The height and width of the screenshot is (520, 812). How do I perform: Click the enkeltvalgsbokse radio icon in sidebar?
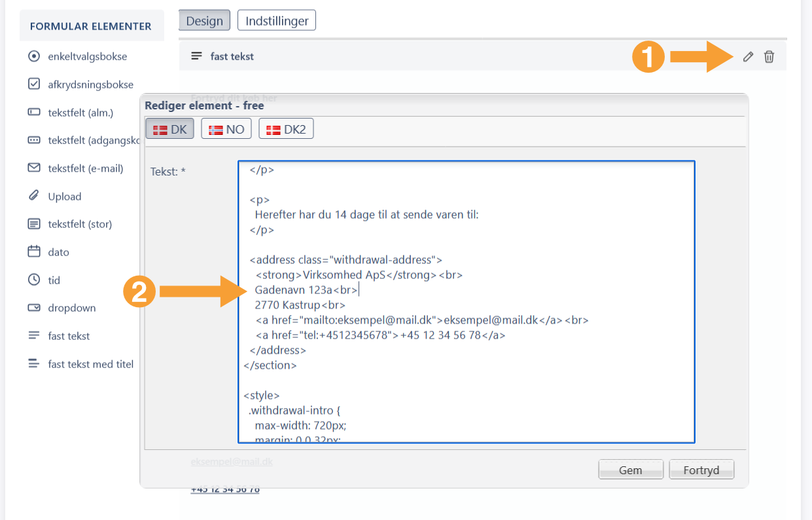(34, 56)
